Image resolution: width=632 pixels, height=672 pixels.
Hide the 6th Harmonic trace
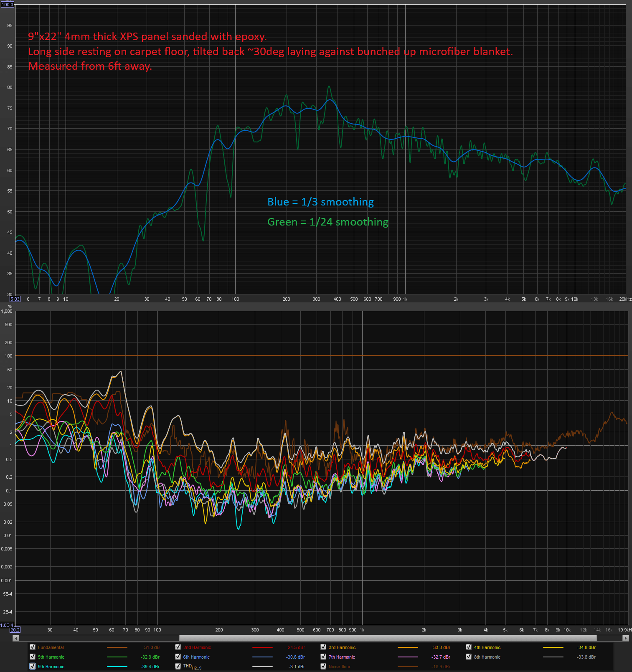point(178,657)
